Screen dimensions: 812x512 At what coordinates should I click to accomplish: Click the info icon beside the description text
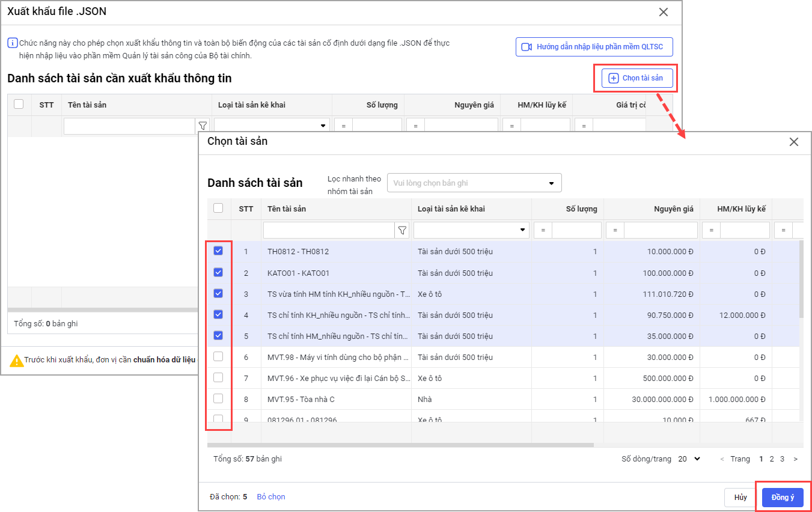[x=12, y=43]
